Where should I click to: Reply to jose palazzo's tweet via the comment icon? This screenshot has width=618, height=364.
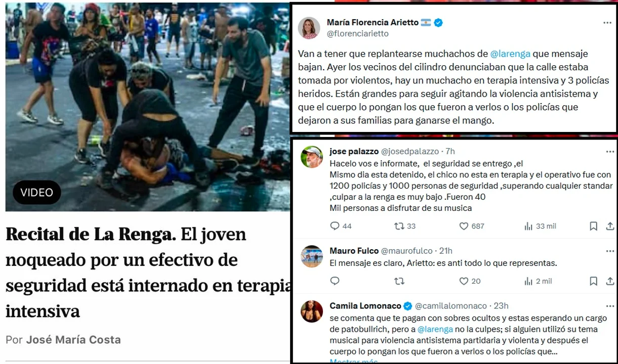(334, 226)
